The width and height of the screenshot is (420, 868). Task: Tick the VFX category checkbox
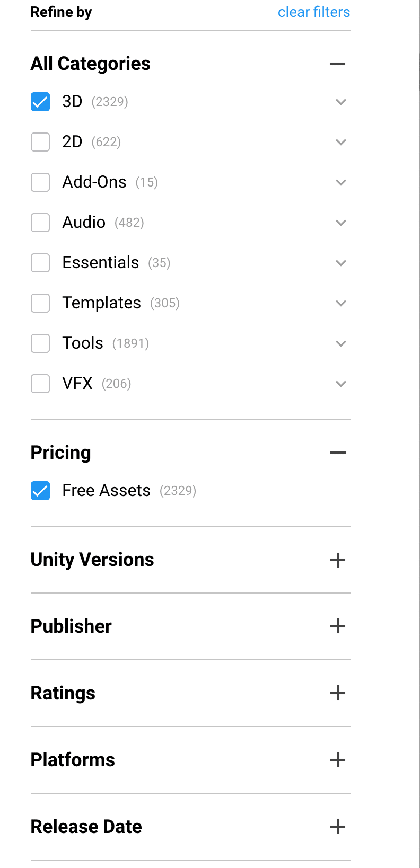click(x=40, y=384)
